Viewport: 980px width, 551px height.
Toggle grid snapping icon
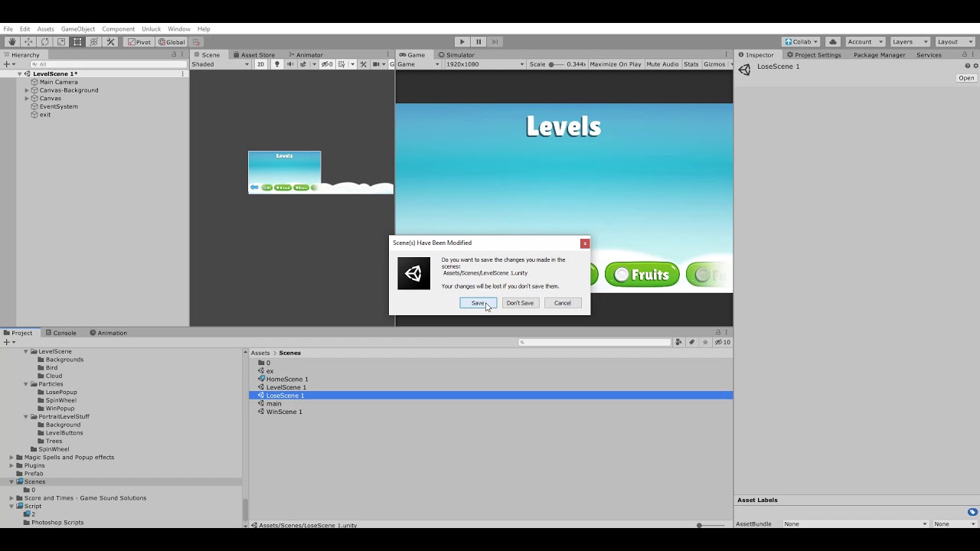[197, 42]
